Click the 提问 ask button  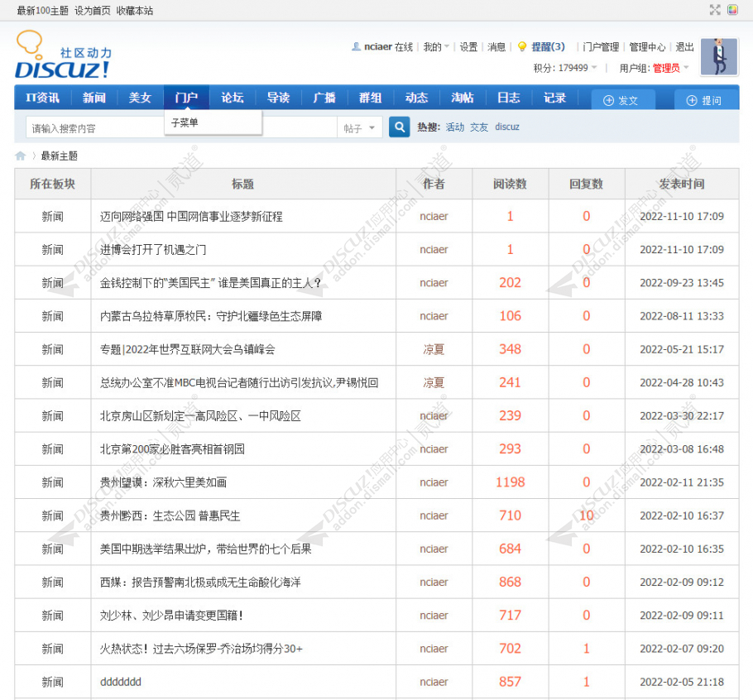pyautogui.click(x=706, y=100)
